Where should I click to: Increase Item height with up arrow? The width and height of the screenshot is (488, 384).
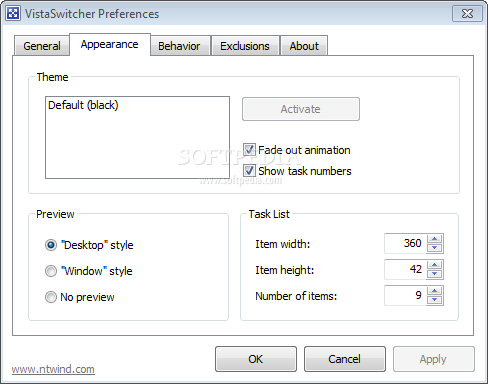434,265
